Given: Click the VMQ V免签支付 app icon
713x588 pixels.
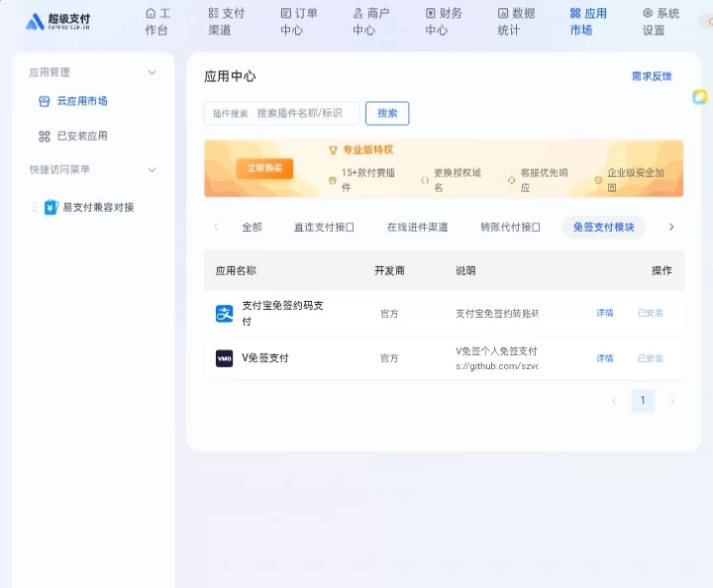Looking at the screenshot, I should pyautogui.click(x=224, y=358).
